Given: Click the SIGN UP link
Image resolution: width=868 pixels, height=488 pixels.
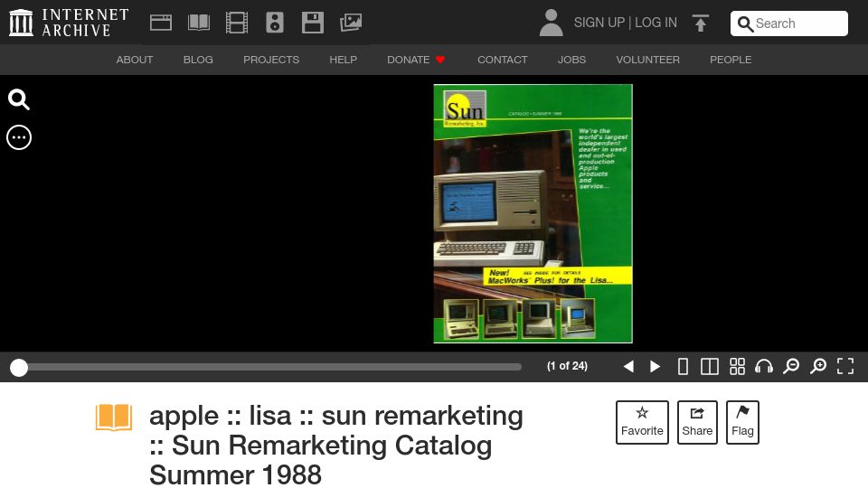Looking at the screenshot, I should pyautogui.click(x=599, y=23).
